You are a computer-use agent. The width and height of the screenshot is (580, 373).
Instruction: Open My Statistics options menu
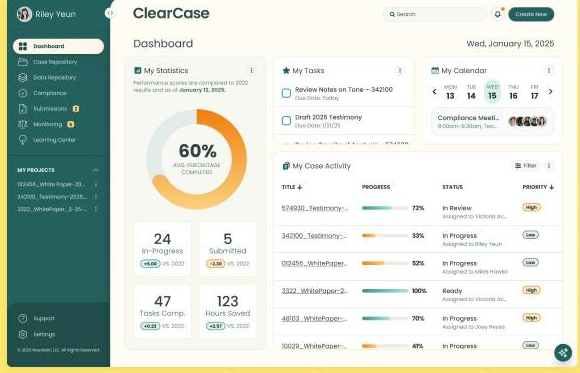[252, 70]
